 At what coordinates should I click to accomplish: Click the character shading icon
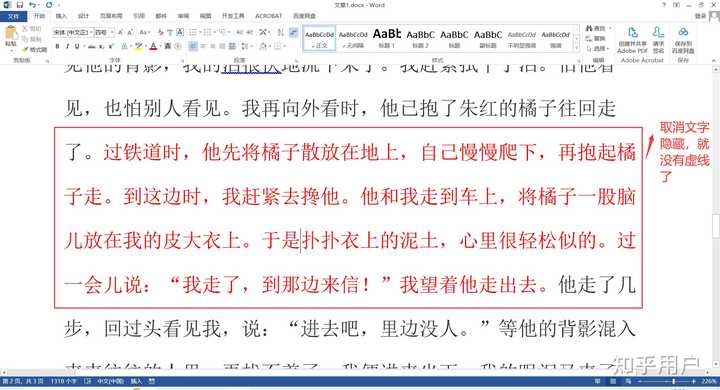coord(168,46)
